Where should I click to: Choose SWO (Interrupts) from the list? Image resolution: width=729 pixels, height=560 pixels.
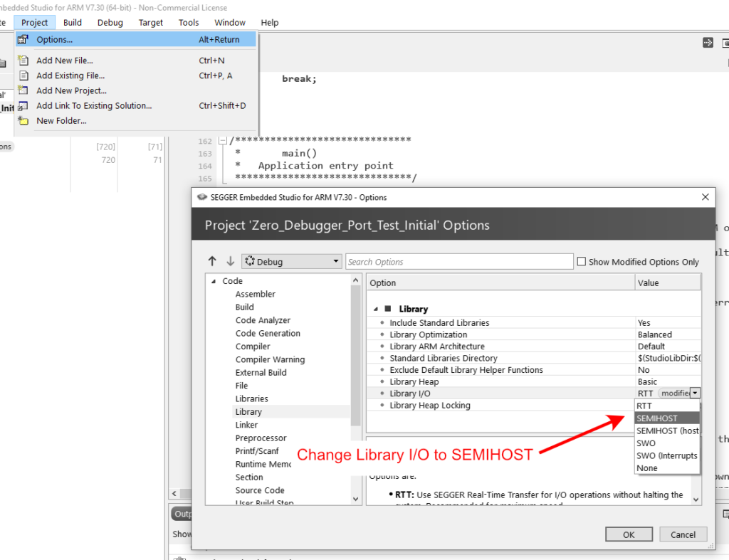pyautogui.click(x=666, y=456)
